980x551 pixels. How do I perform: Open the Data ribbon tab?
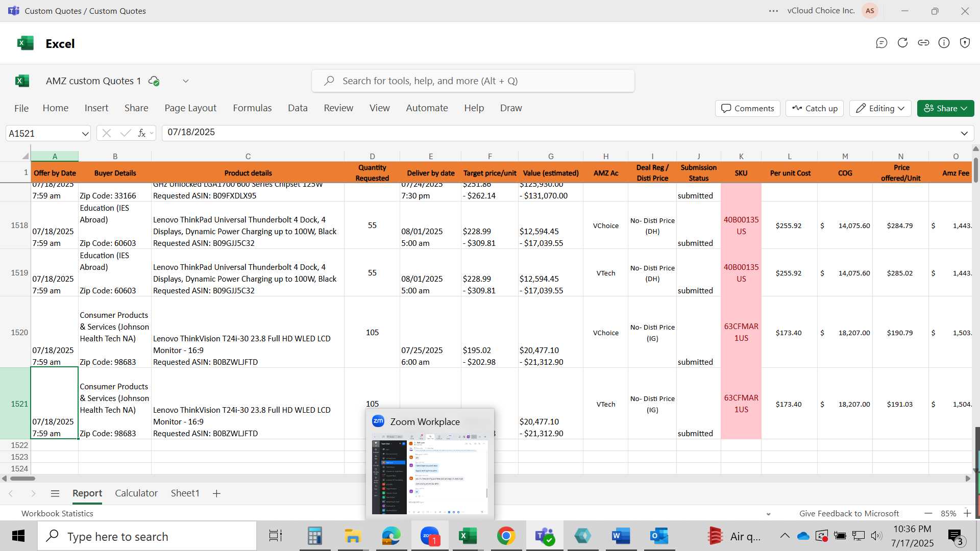[x=298, y=108]
